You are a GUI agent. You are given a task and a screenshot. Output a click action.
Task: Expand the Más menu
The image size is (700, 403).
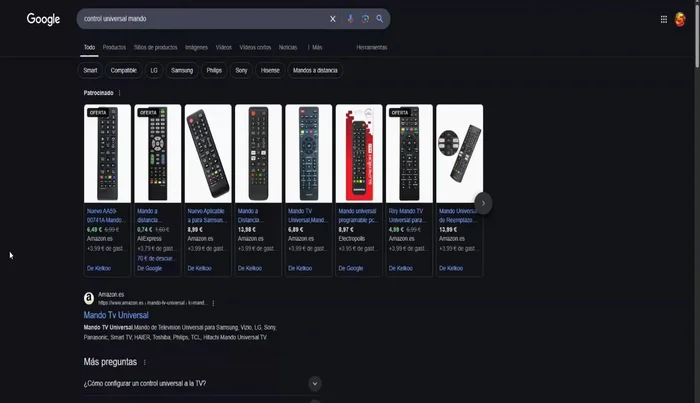pyautogui.click(x=315, y=47)
